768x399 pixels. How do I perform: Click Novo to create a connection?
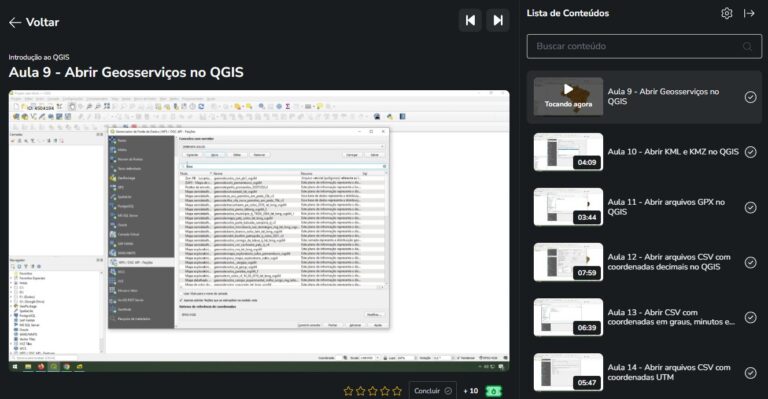click(215, 155)
